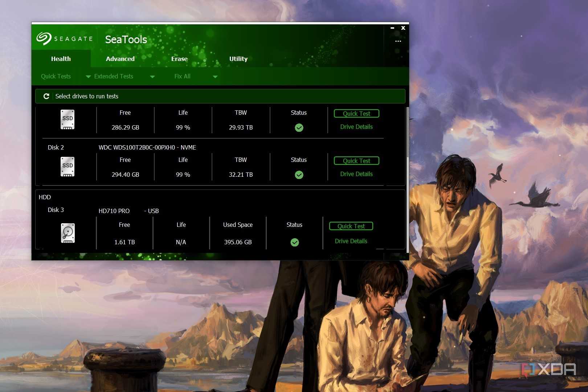This screenshot has width=588, height=392.
Task: Run Quick Test on Disk 2 WDC drive
Action: coord(356,161)
